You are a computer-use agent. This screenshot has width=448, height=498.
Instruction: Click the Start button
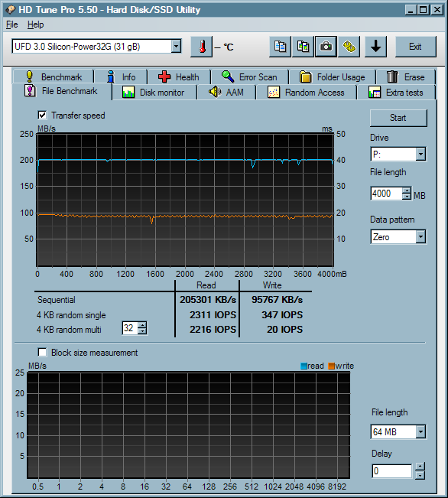tap(398, 118)
